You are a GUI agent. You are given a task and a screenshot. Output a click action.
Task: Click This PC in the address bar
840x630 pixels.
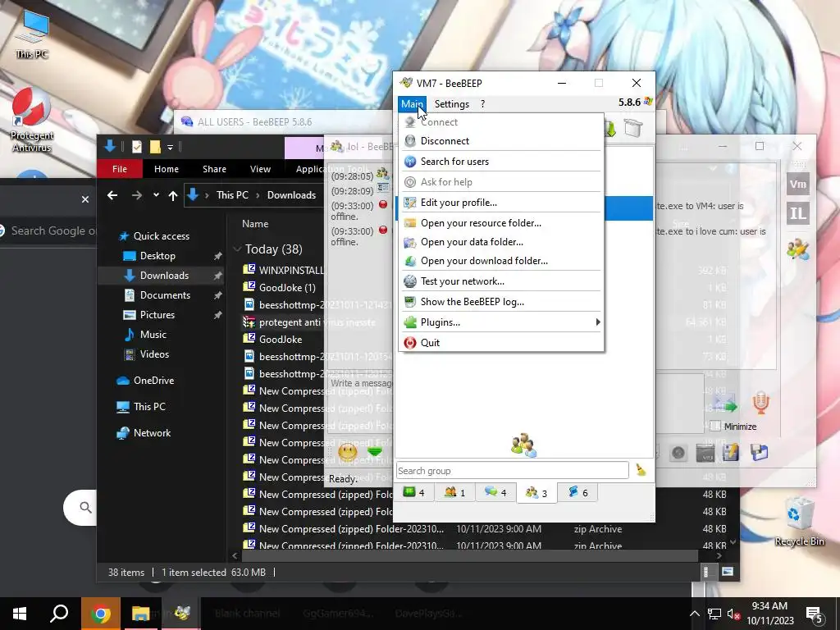pyautogui.click(x=232, y=195)
